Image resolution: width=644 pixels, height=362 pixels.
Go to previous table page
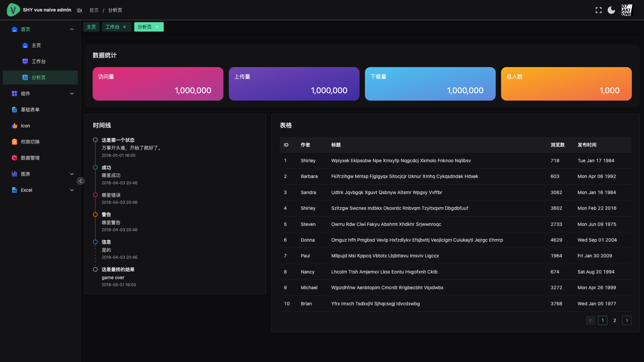pos(590,320)
